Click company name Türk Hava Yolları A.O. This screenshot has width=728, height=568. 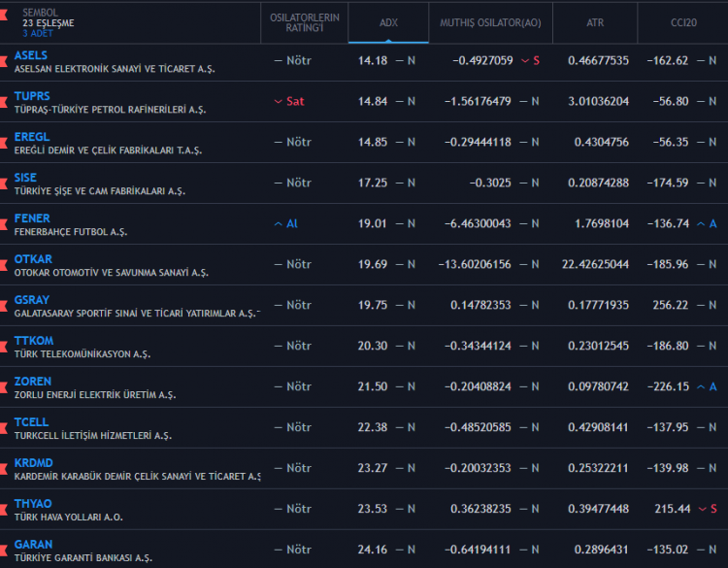pos(69,518)
